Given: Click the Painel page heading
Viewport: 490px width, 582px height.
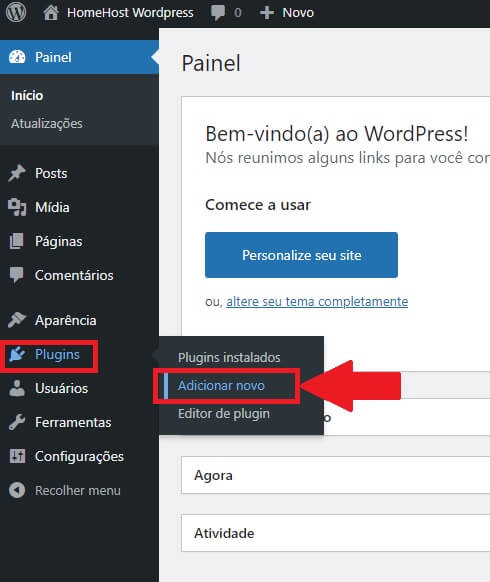Looking at the screenshot, I should (x=211, y=63).
